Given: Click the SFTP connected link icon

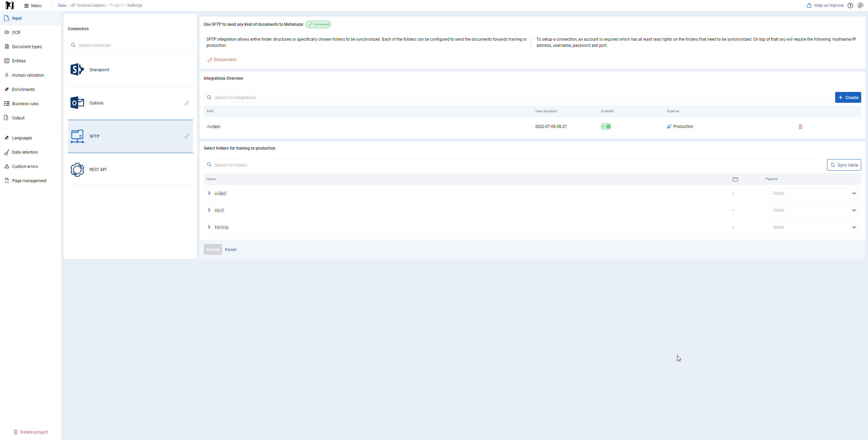Looking at the screenshot, I should [187, 136].
